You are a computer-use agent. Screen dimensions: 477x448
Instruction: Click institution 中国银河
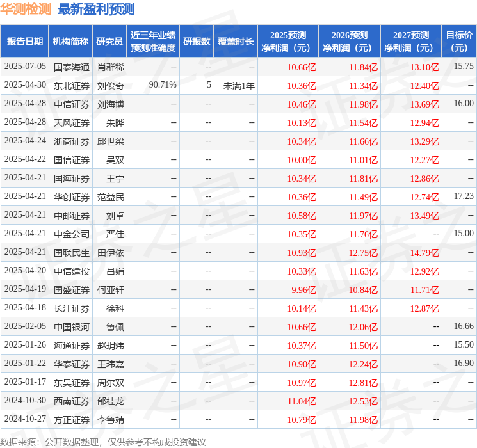coord(72,327)
